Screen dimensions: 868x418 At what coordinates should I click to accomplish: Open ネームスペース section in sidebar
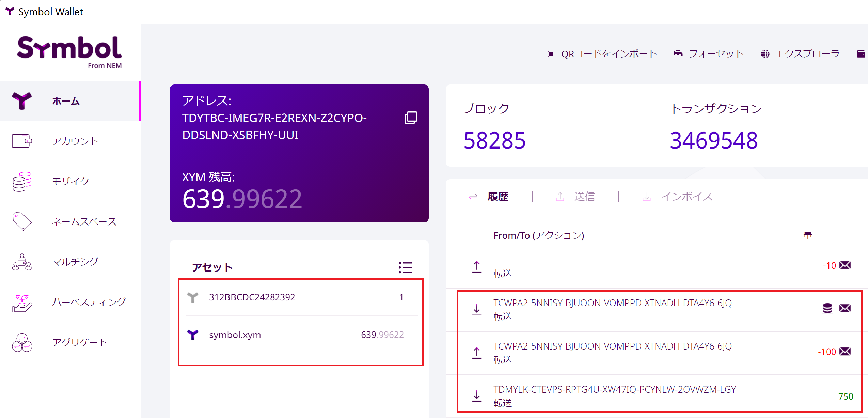pos(84,222)
